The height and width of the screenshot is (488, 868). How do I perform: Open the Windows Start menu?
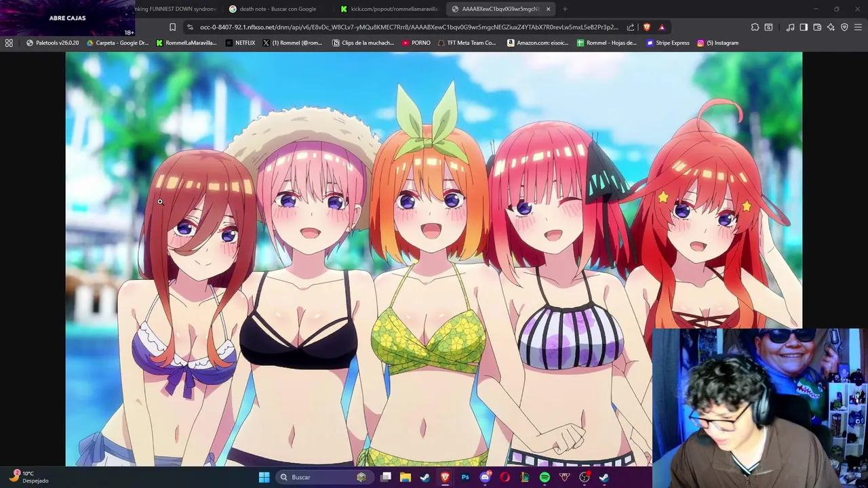pyautogui.click(x=264, y=477)
